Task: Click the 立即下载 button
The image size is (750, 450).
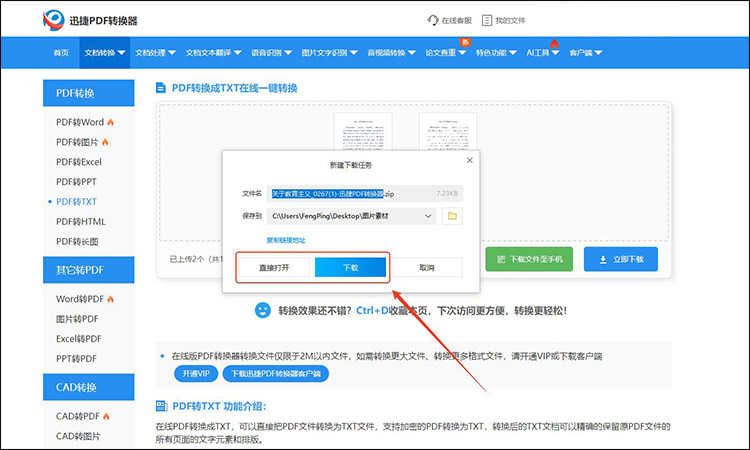Action: click(621, 259)
